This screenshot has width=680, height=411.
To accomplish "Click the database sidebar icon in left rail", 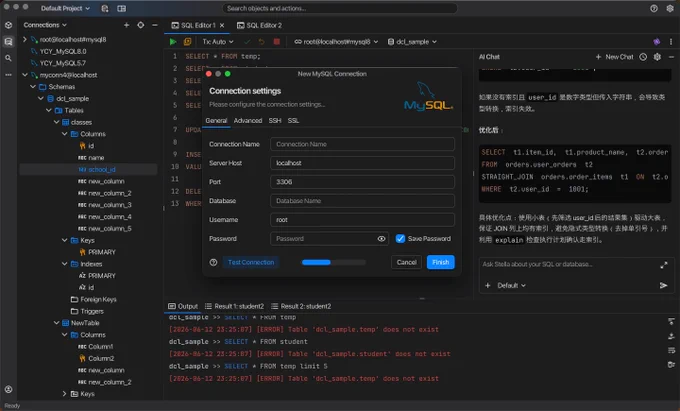I will click(x=8, y=41).
